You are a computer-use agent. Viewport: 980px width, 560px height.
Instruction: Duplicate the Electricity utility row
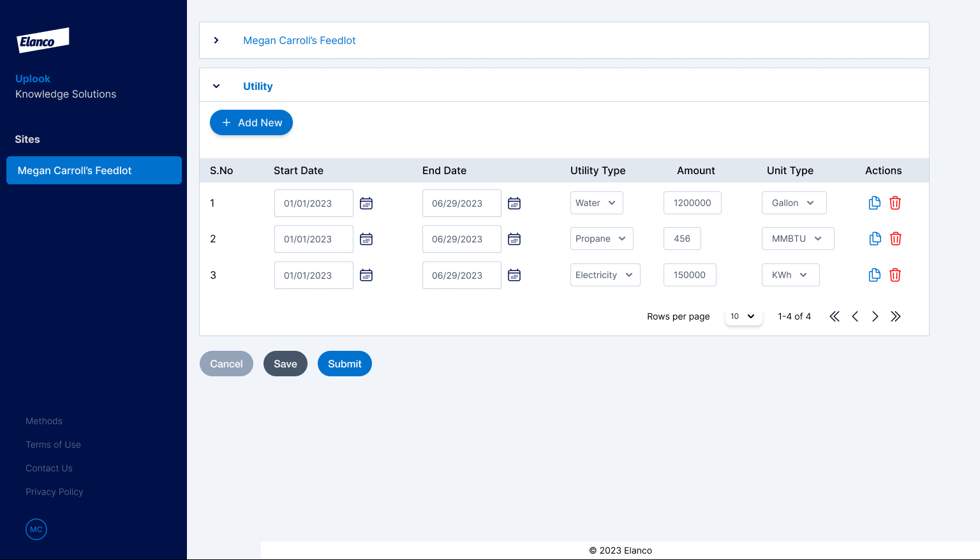click(875, 275)
